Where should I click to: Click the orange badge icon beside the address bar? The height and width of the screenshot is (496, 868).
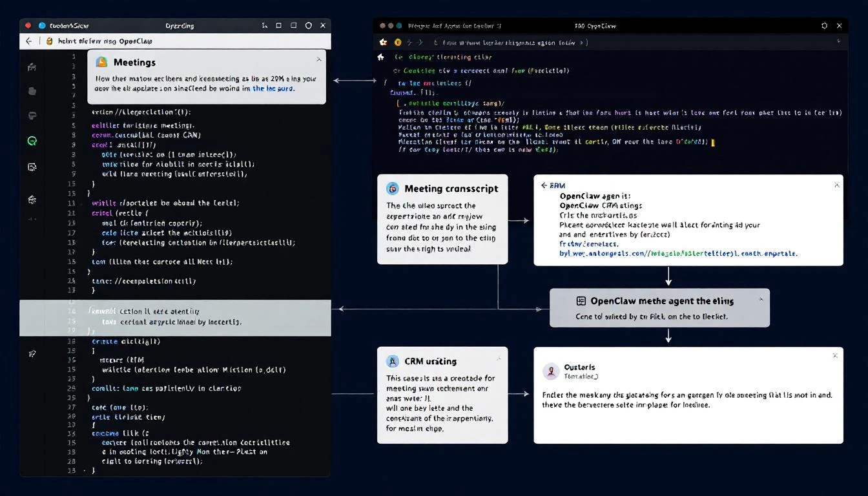tap(398, 43)
